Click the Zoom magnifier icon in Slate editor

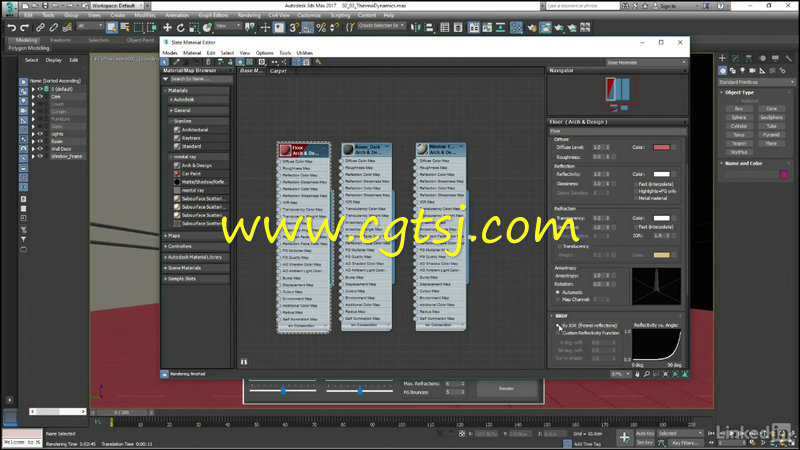[646, 374]
